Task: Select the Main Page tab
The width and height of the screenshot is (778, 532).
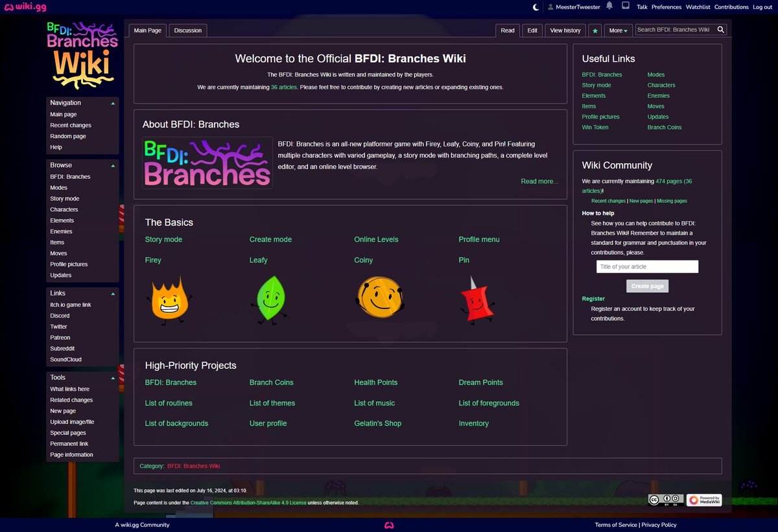Action: 148,30
